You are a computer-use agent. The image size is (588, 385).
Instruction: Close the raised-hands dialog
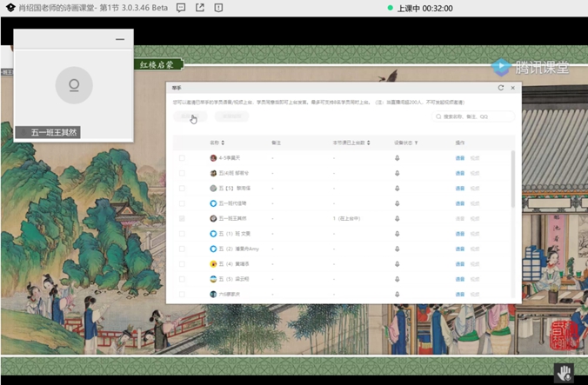[512, 88]
